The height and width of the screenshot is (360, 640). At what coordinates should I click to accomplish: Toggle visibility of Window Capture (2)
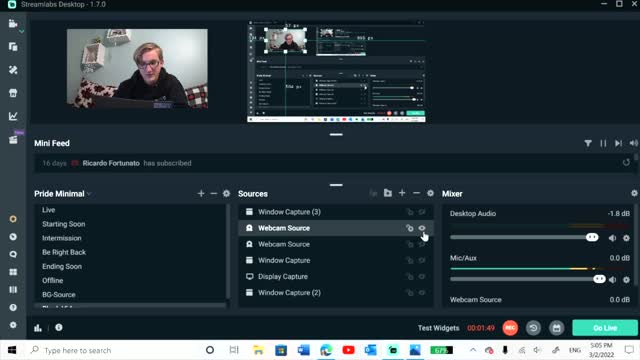pyautogui.click(x=422, y=293)
